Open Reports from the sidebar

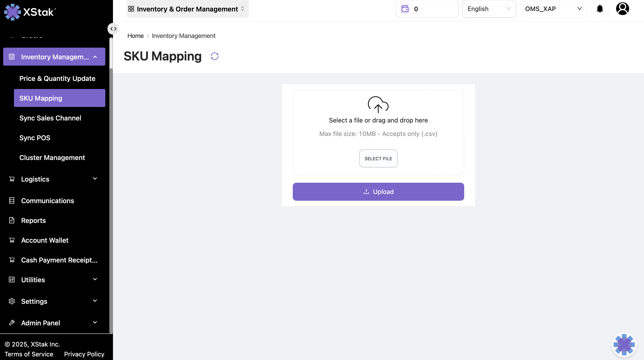pos(34,220)
